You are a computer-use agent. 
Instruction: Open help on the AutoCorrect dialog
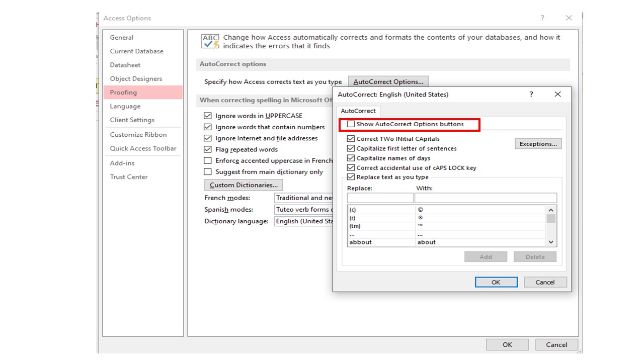[x=531, y=95]
